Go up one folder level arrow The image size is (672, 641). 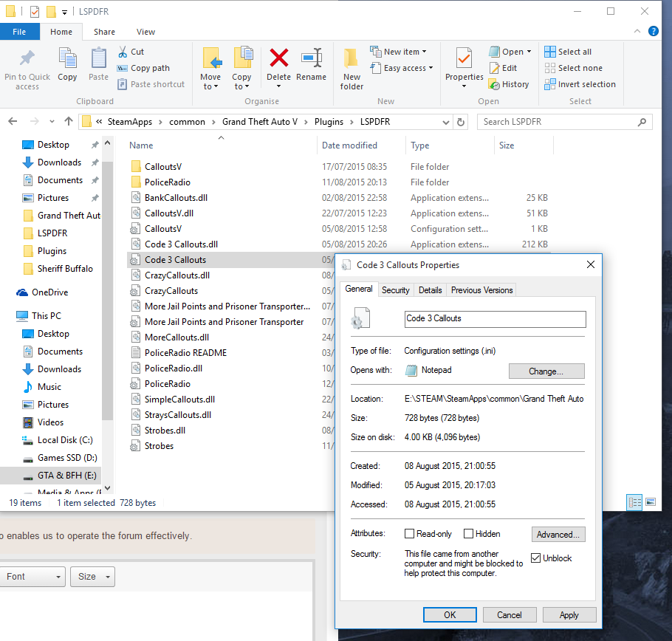(x=69, y=122)
